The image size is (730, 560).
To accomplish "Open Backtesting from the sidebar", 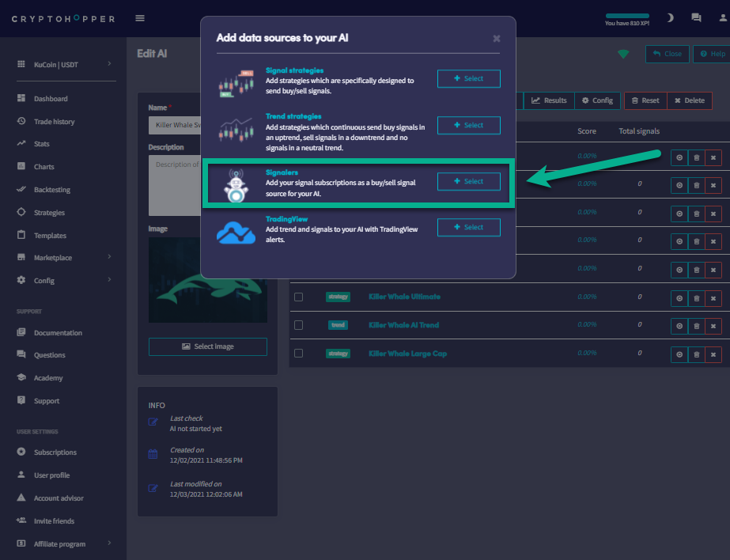I will [x=51, y=190].
